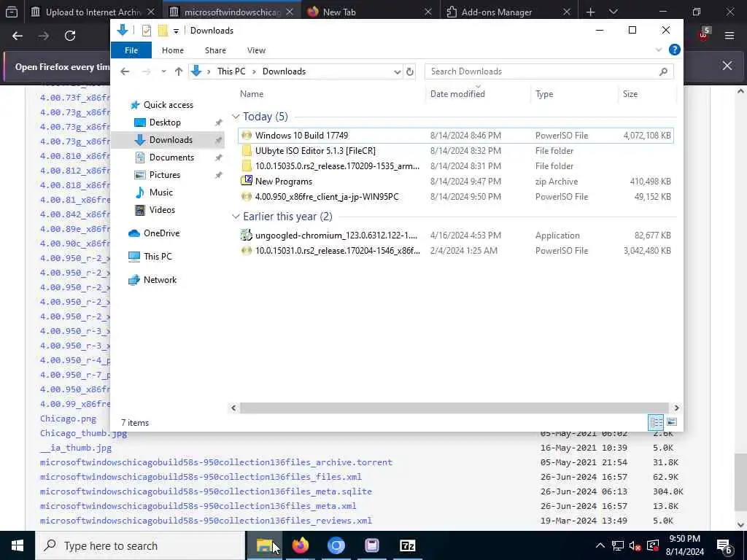Open the collection136files_meta.sqlite link
The width and height of the screenshot is (747, 560).
[206, 491]
